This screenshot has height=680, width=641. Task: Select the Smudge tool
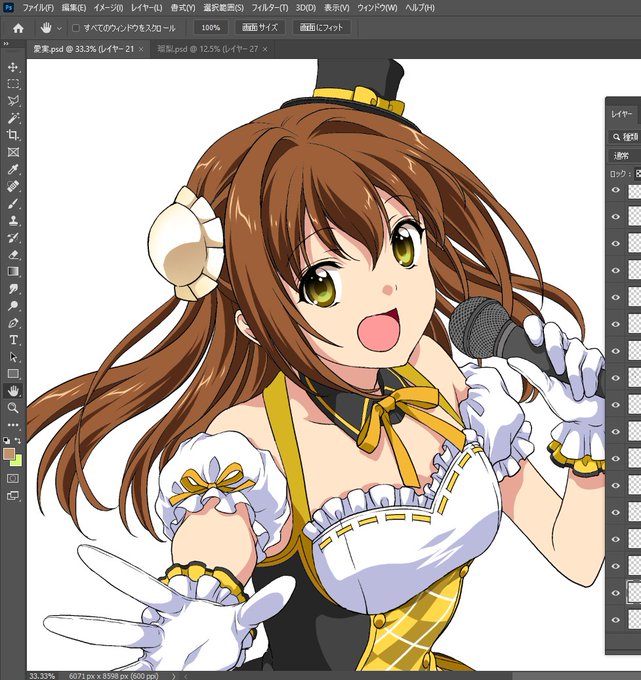[x=13, y=289]
